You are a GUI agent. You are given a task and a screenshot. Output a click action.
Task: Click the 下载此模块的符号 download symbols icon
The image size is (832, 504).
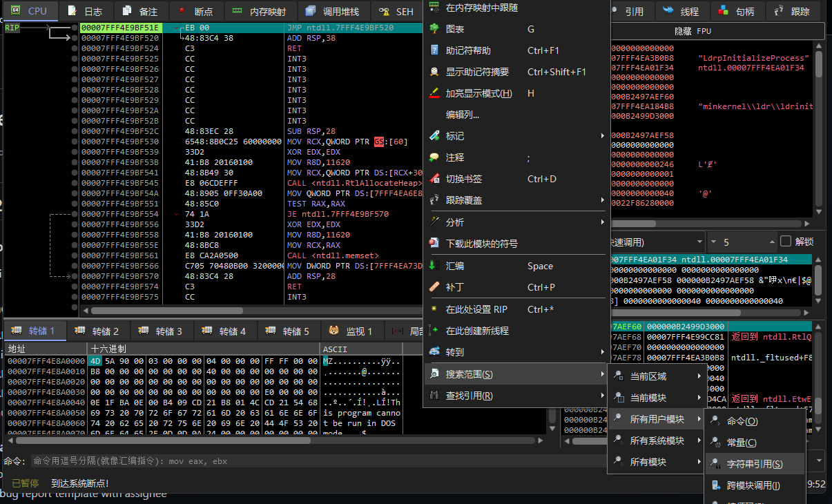pos(434,244)
